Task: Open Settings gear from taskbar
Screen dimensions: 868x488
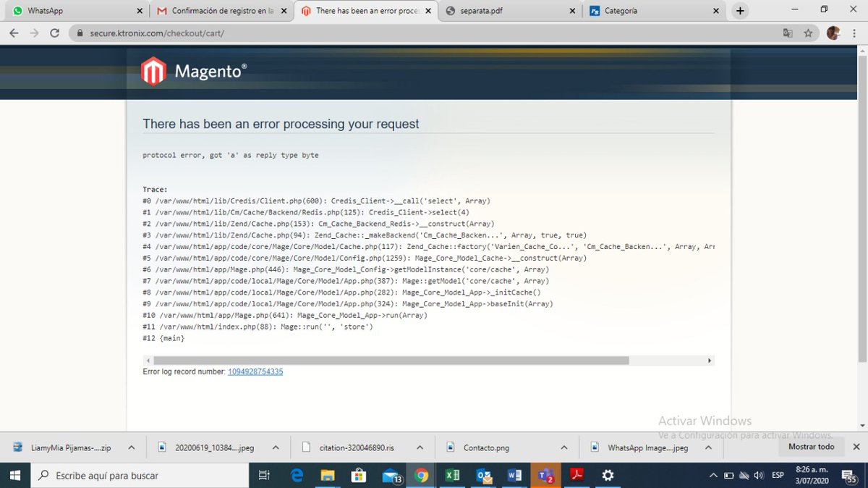Action: [608, 475]
